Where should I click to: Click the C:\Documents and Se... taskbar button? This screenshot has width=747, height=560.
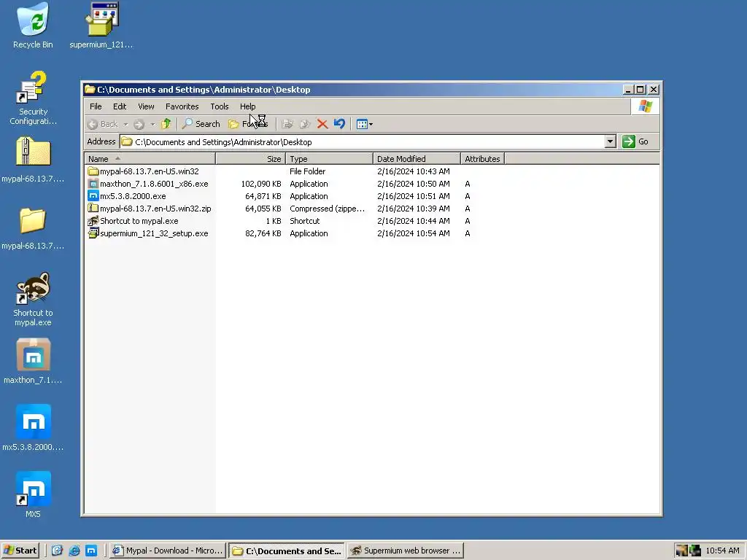[287, 551]
